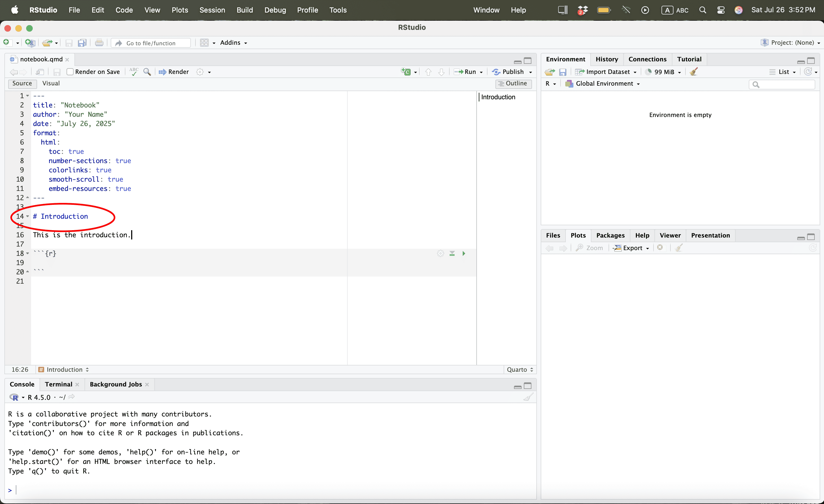Click the Render button
The image size is (824, 504).
(x=174, y=72)
